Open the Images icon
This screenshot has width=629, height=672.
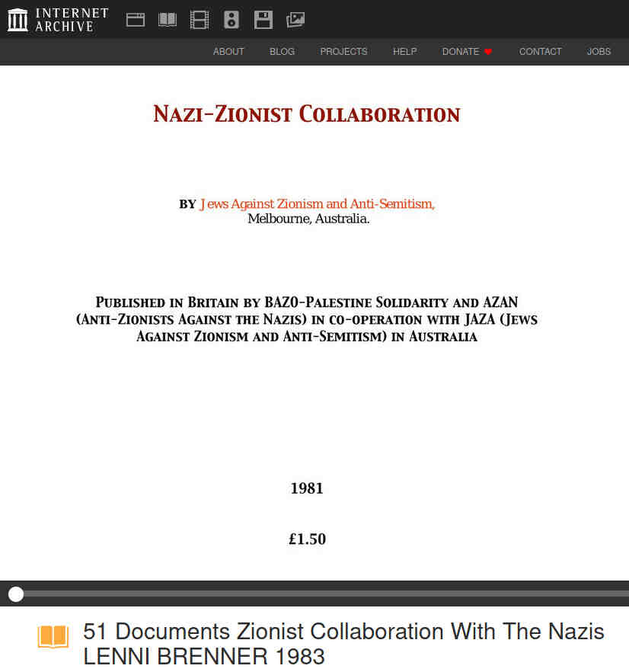point(295,20)
